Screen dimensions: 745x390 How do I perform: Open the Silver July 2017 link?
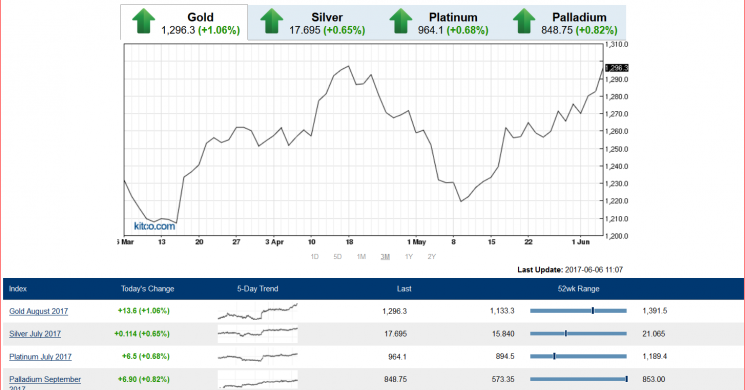pyautogui.click(x=35, y=333)
